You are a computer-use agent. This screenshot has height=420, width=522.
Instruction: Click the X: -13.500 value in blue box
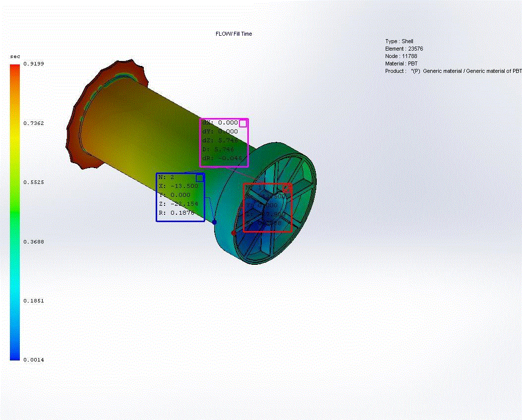pyautogui.click(x=178, y=186)
